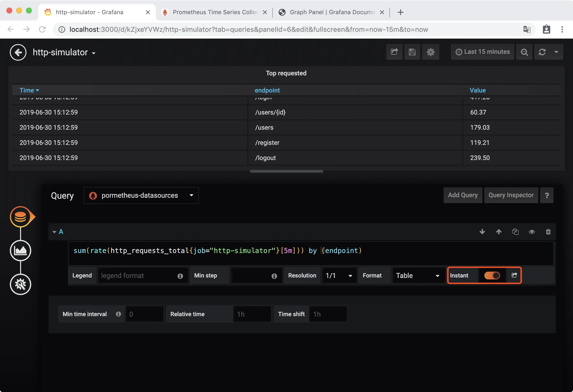
Task: Select the Queries tab database icon
Action: tap(21, 217)
